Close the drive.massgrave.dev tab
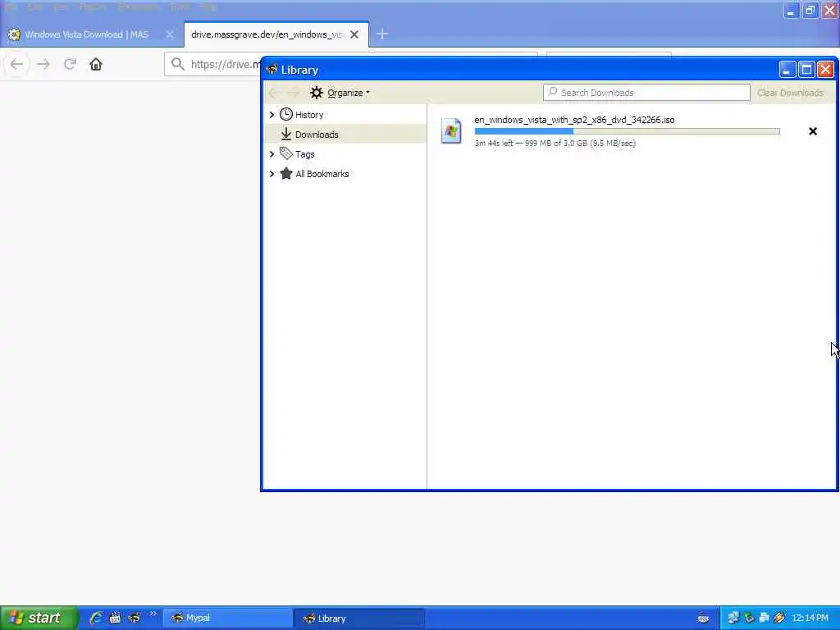The width and height of the screenshot is (840, 630). point(354,34)
